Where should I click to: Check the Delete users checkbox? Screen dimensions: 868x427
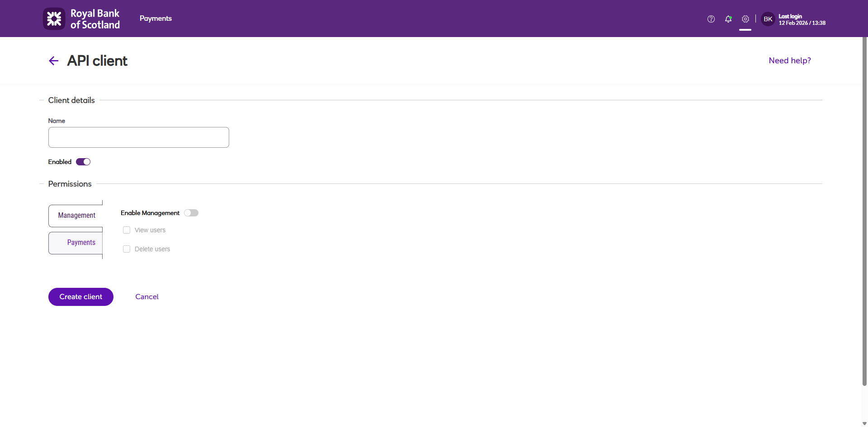(127, 249)
